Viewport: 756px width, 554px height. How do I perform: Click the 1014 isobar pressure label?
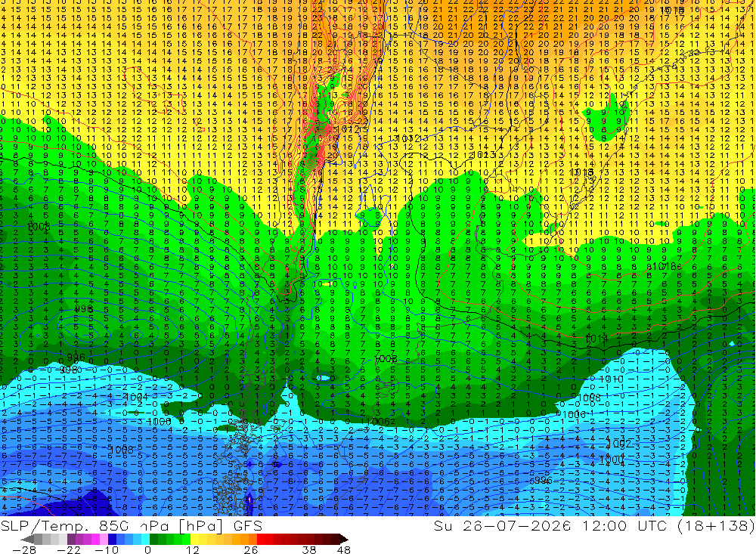(x=596, y=339)
